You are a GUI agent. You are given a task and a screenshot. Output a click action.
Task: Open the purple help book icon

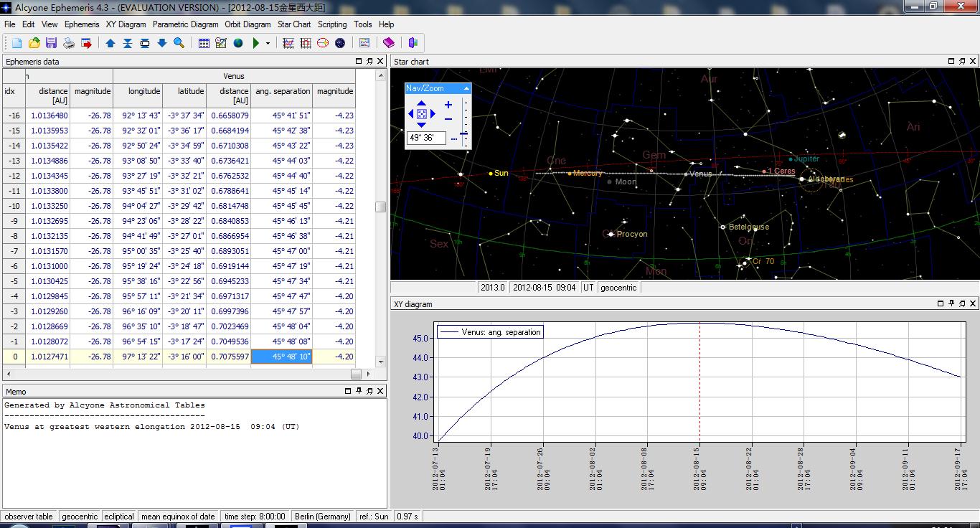(389, 43)
